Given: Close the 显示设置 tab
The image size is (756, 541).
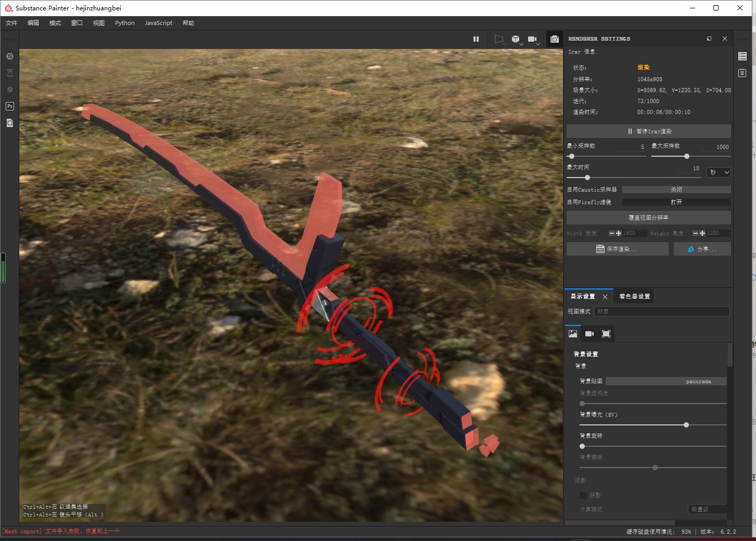Looking at the screenshot, I should click(x=605, y=297).
